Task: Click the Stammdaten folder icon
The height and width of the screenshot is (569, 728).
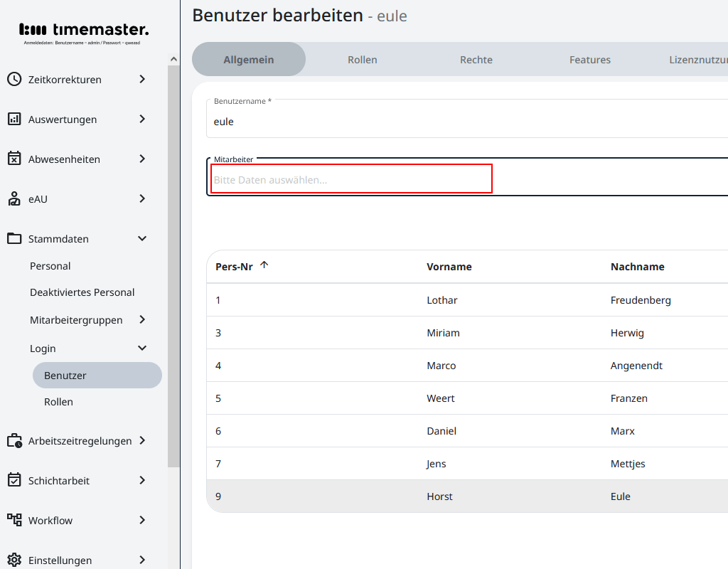Action: 14,239
